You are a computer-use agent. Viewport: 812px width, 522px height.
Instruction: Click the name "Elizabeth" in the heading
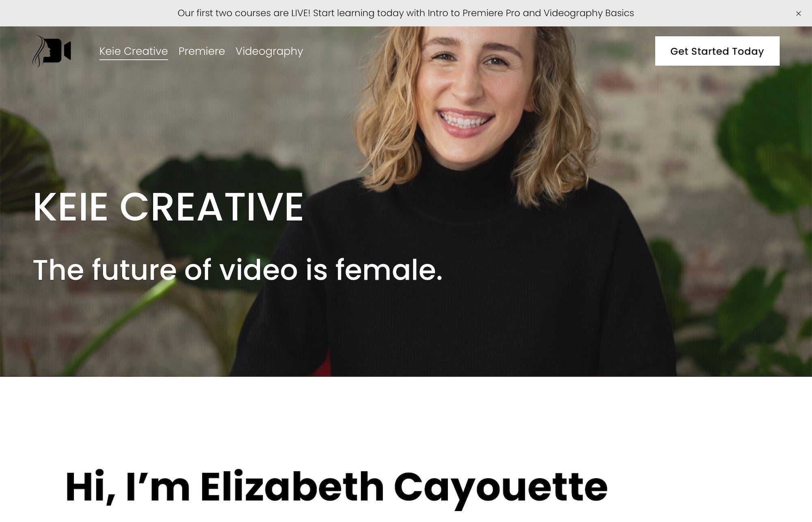[292, 486]
